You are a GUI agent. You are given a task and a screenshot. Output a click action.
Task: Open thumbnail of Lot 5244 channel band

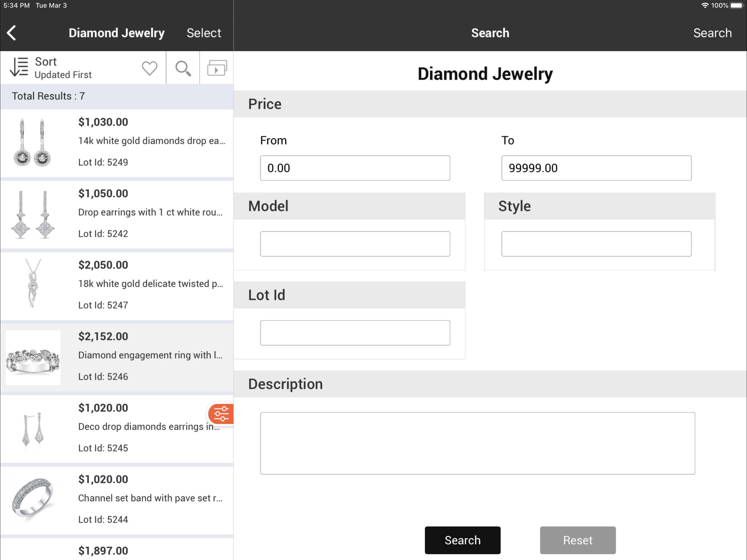33,497
